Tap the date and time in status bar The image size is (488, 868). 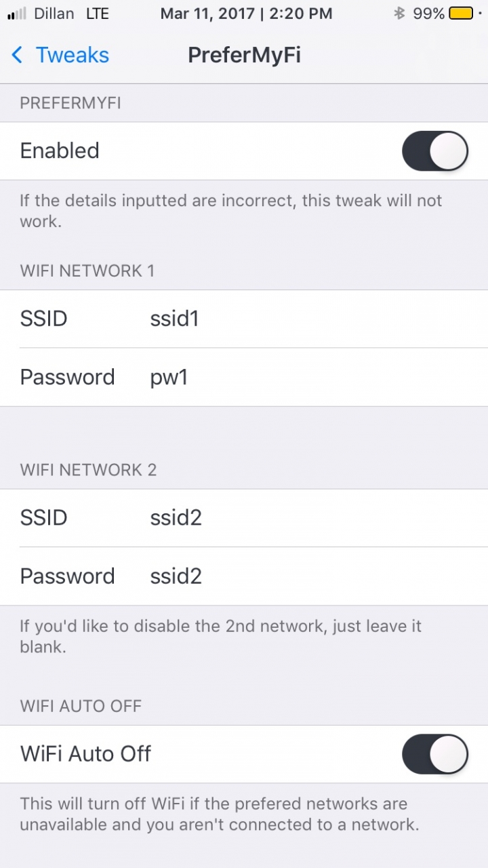click(246, 14)
